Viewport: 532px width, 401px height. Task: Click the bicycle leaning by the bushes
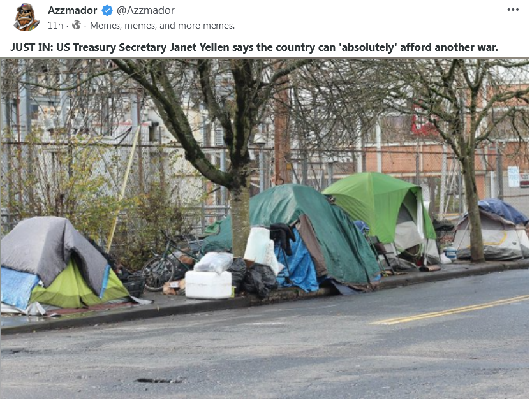click(x=170, y=263)
